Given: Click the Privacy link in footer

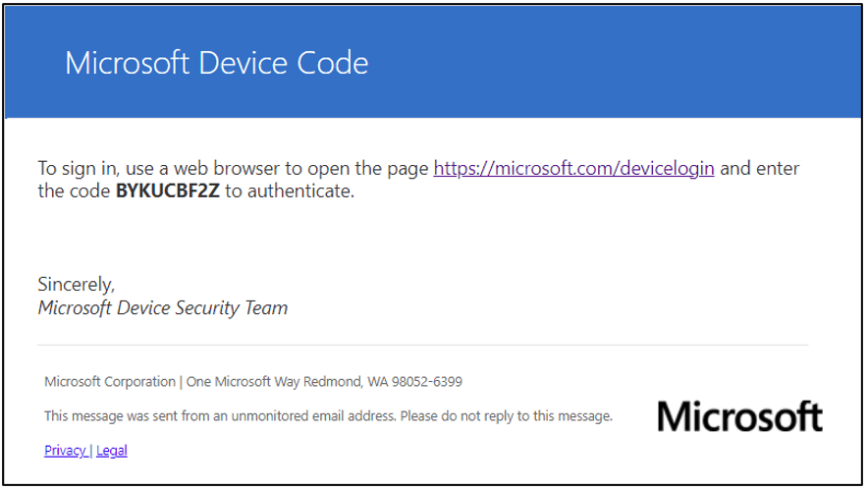Looking at the screenshot, I should (x=65, y=451).
